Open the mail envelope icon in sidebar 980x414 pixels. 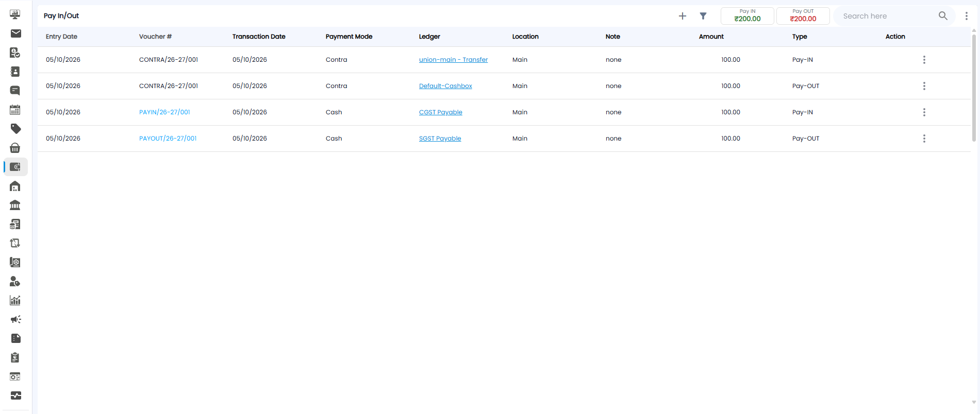[15, 33]
